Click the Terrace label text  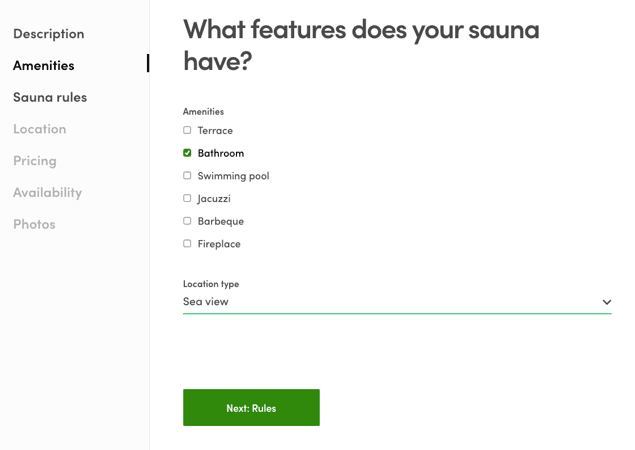click(x=215, y=130)
